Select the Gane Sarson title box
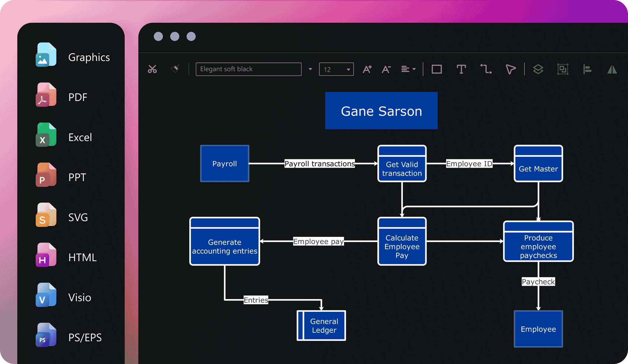628x364 pixels. (381, 111)
